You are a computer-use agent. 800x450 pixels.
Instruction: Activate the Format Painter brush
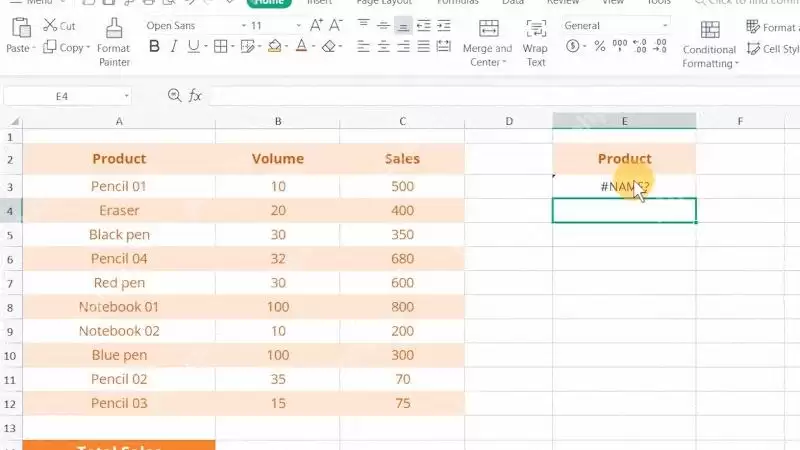114,28
